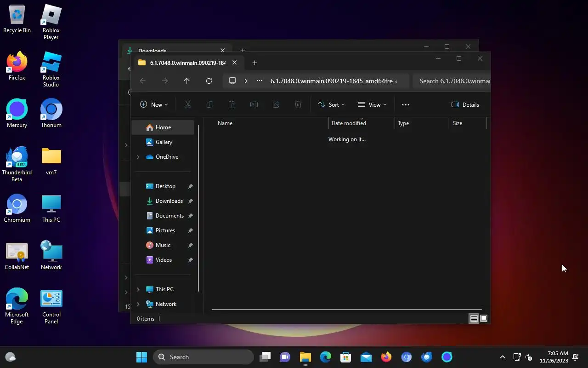
Task: Click the Paste icon in Explorer toolbar
Action: point(232,105)
